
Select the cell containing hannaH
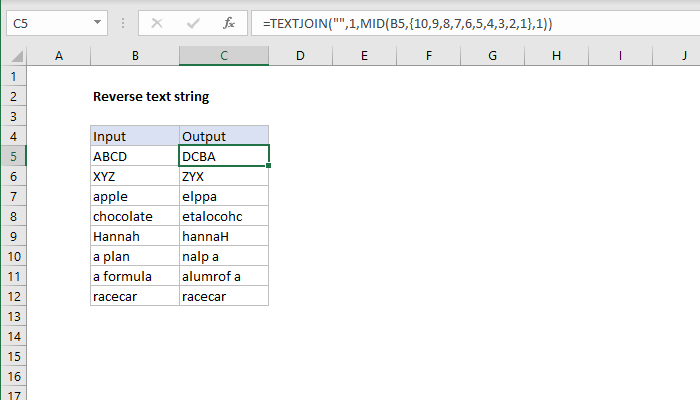224,236
